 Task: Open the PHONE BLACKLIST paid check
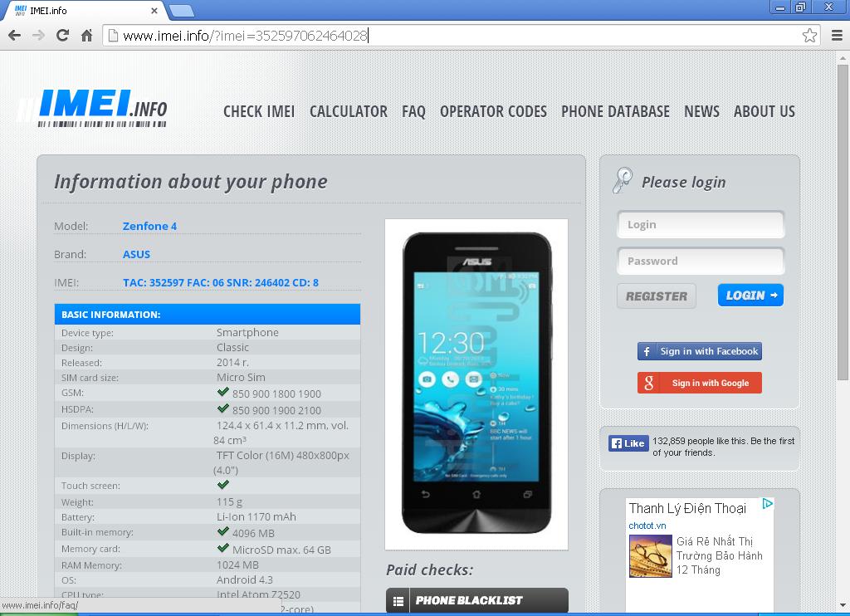[x=477, y=601]
